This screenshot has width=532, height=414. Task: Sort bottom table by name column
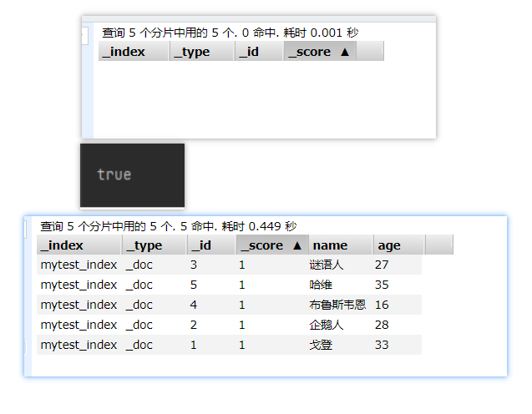(341, 245)
